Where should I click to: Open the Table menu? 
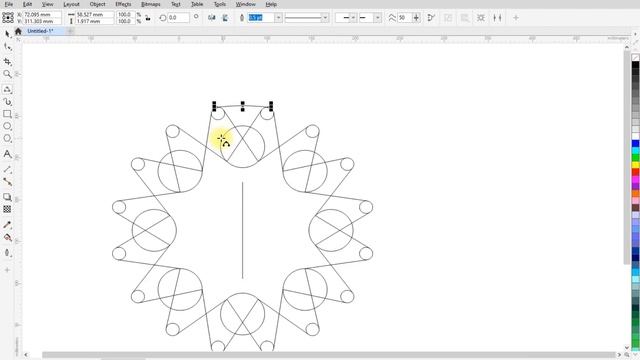tap(197, 4)
